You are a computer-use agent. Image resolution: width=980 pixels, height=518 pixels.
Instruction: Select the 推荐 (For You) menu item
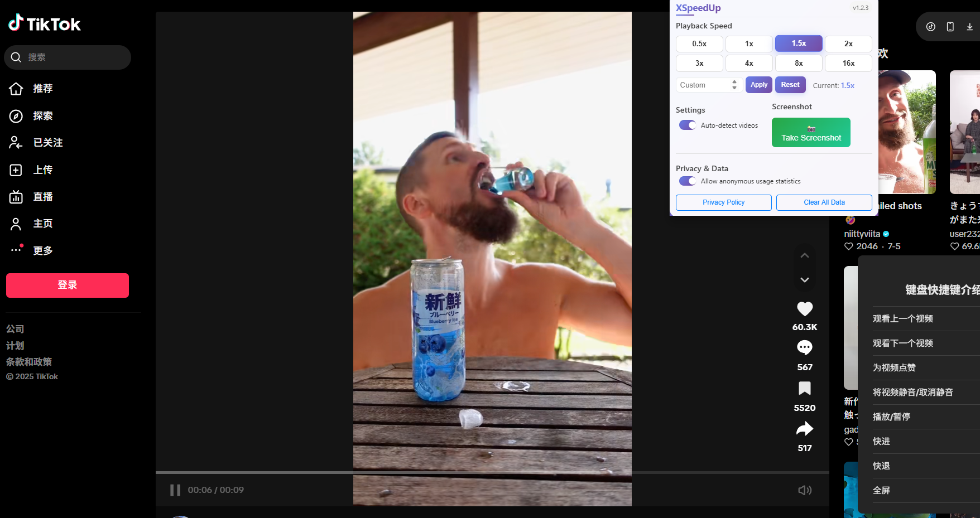(x=16, y=88)
